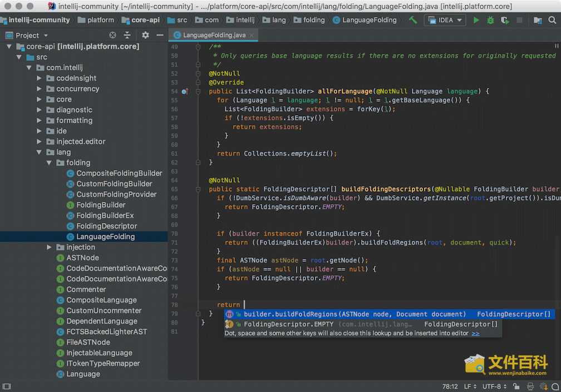
Task: Expand the concurrency package
Action: coord(40,88)
